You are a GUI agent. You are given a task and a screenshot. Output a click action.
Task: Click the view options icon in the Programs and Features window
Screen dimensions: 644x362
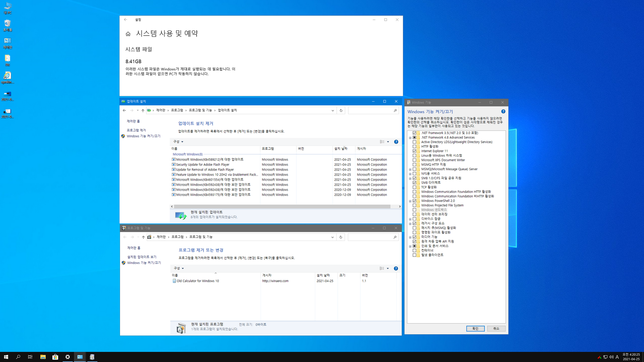click(382, 269)
